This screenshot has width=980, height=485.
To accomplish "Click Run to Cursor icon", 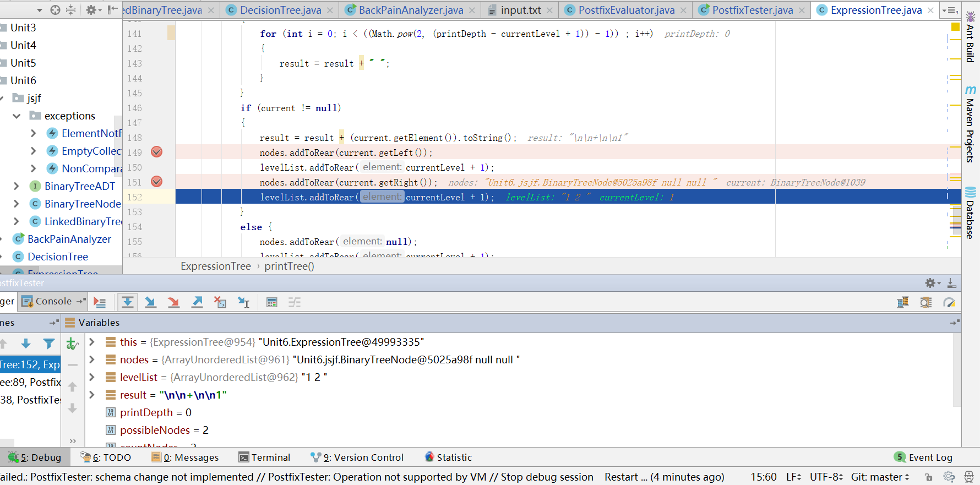I will (x=243, y=302).
